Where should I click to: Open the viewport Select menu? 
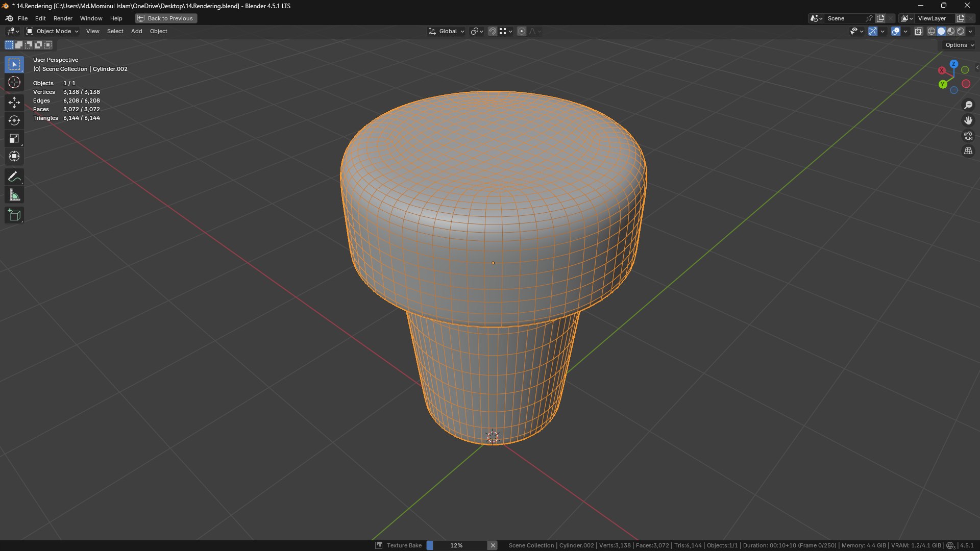coord(115,31)
